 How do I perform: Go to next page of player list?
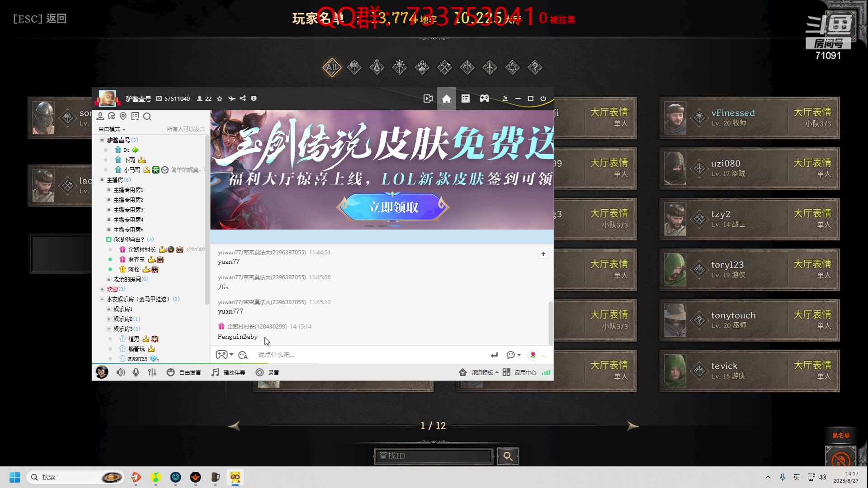coord(632,426)
